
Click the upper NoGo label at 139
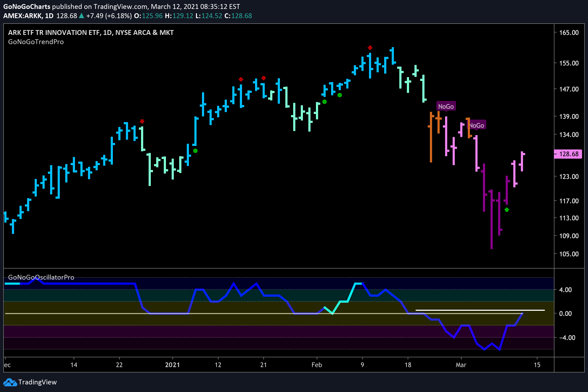[446, 106]
